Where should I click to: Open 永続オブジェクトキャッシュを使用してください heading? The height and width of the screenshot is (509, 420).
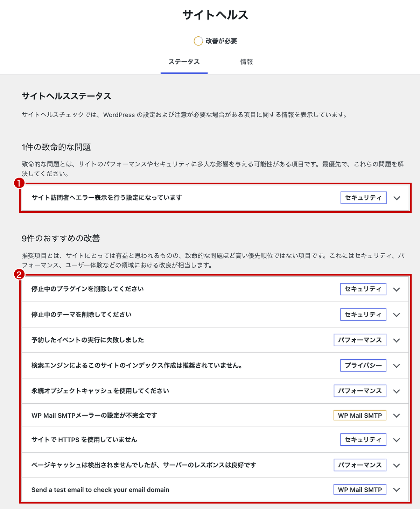pos(100,391)
